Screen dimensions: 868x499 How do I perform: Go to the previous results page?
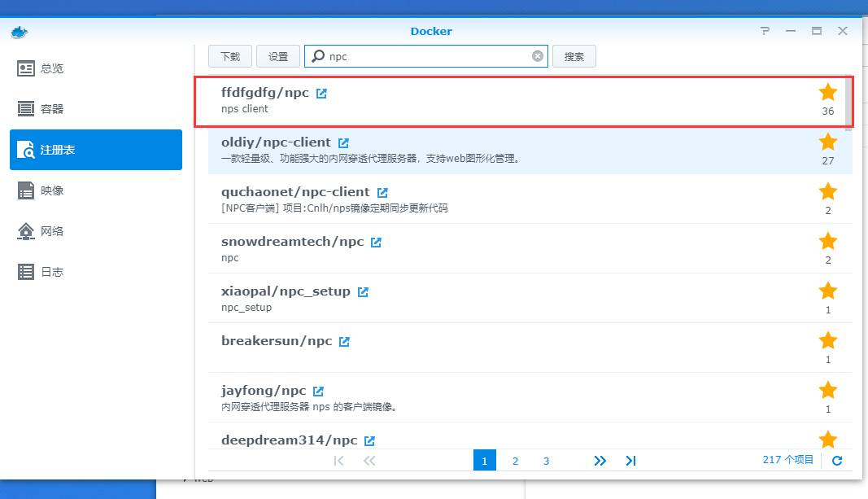[x=369, y=461]
